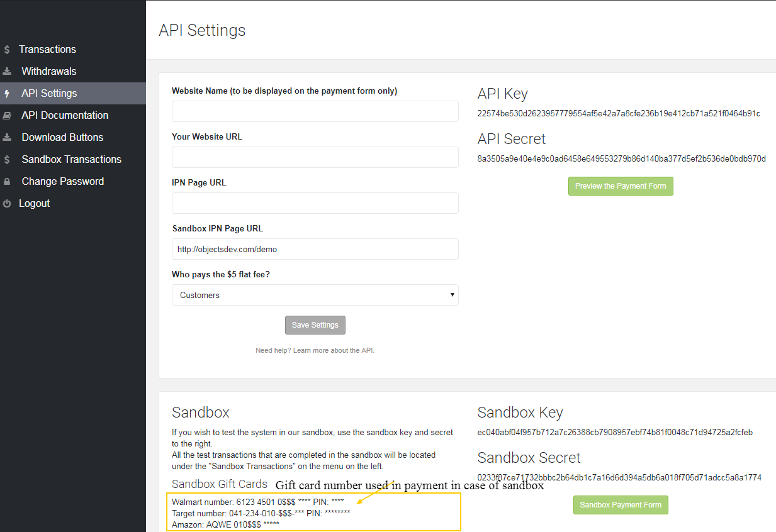Go to the Withdrawals page

point(73,71)
